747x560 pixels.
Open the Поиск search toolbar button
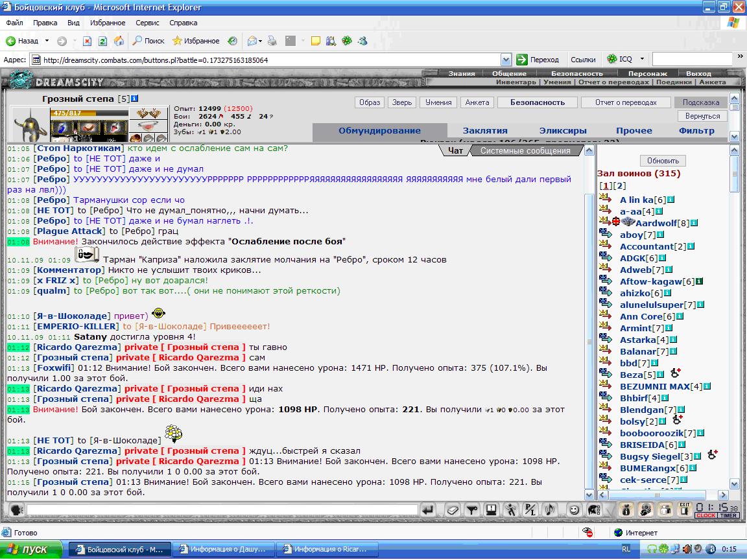tap(148, 41)
